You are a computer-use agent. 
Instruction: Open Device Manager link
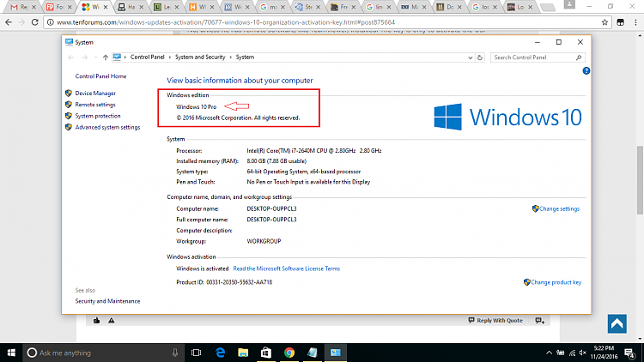click(95, 94)
